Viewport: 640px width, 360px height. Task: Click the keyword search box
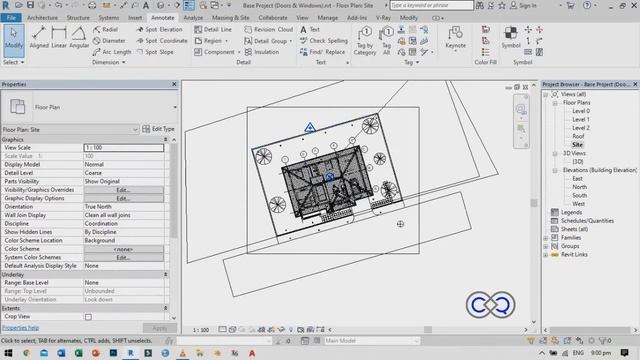click(x=431, y=5)
